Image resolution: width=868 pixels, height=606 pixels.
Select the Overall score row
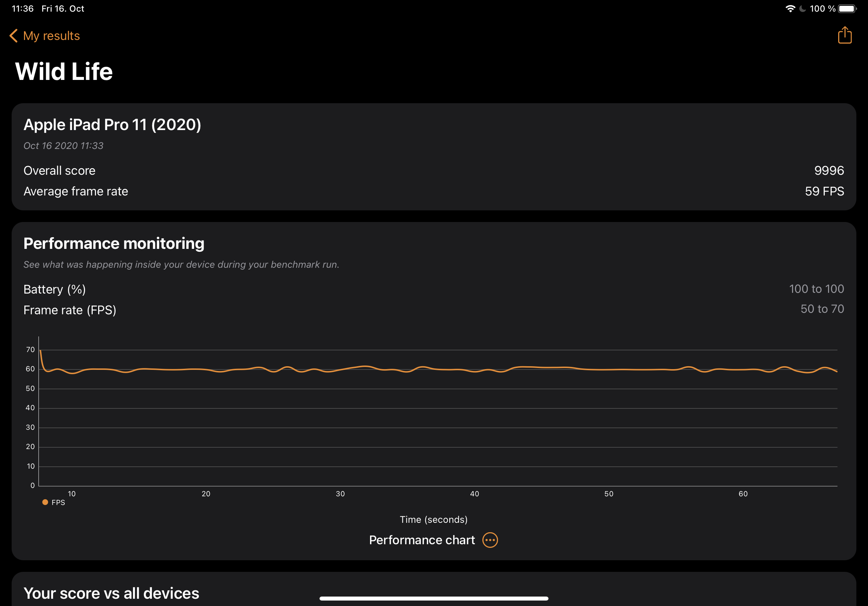pyautogui.click(x=434, y=170)
